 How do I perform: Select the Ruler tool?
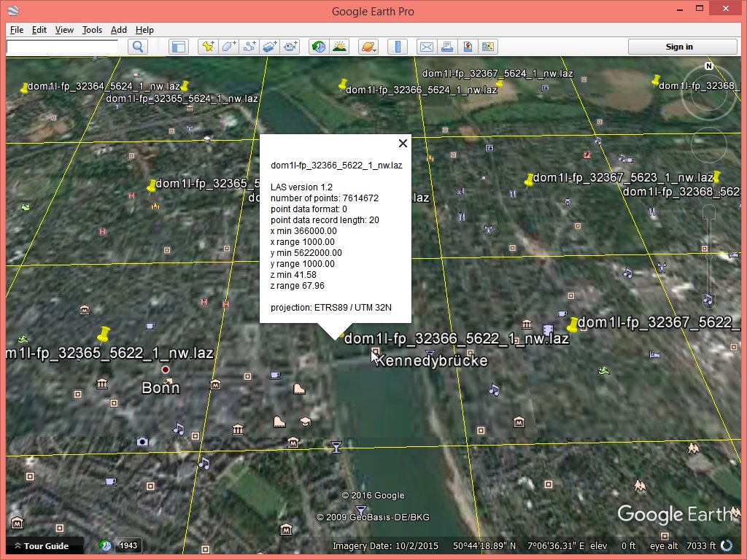[398, 47]
